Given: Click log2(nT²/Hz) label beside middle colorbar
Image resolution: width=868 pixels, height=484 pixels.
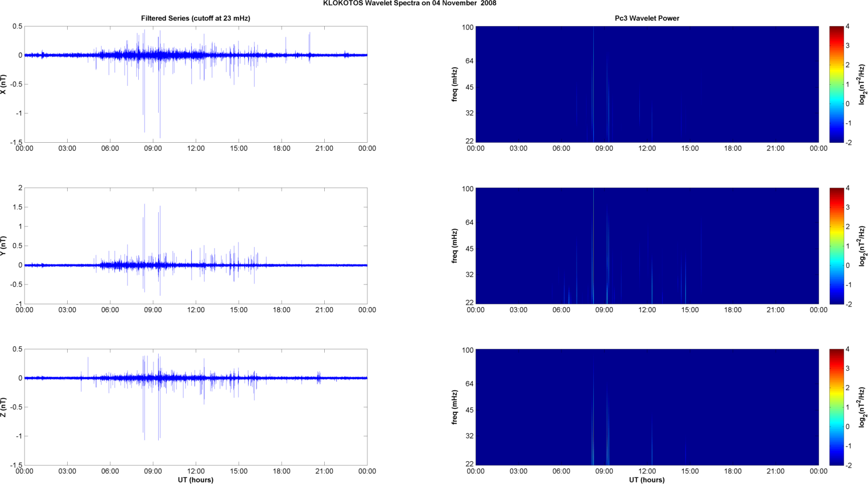Looking at the screenshot, I should point(862,246).
